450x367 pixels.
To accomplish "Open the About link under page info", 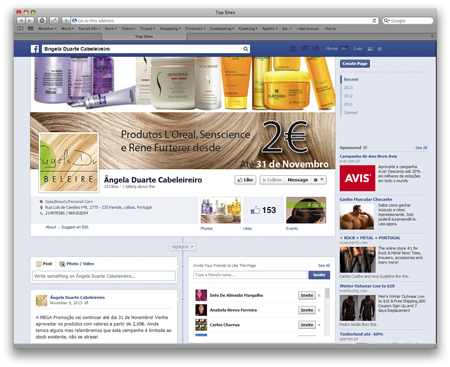I will tap(51, 227).
